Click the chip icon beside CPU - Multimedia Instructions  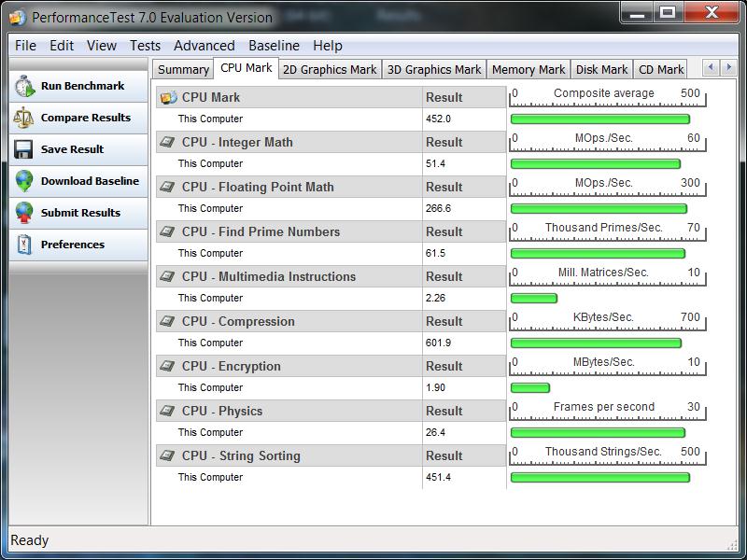(x=167, y=276)
